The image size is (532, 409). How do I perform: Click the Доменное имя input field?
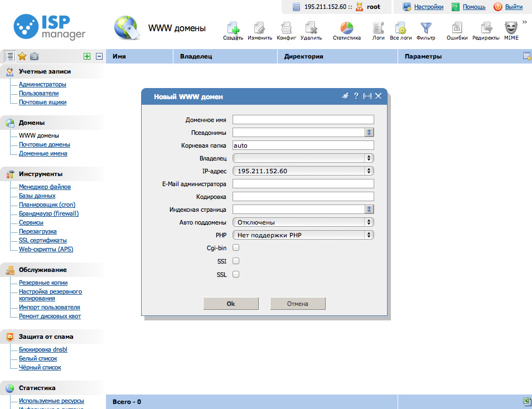click(303, 120)
